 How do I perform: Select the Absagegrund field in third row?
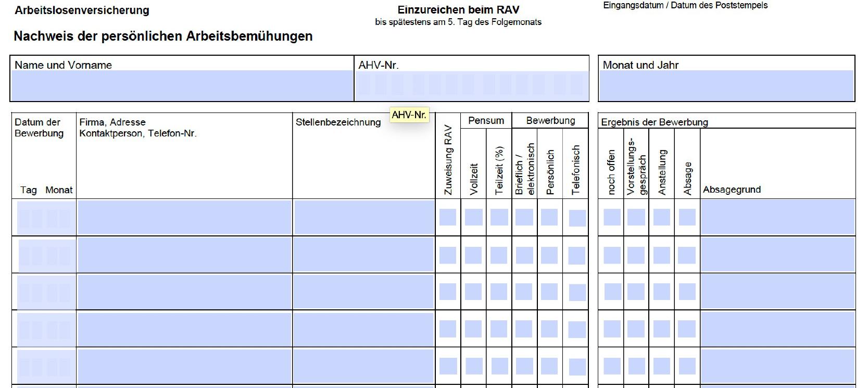(x=777, y=292)
